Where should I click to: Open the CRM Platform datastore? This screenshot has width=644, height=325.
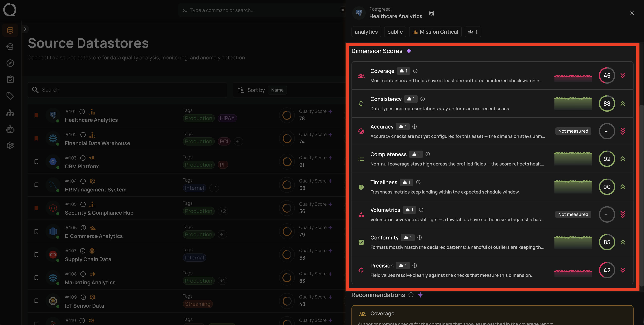pyautogui.click(x=82, y=166)
